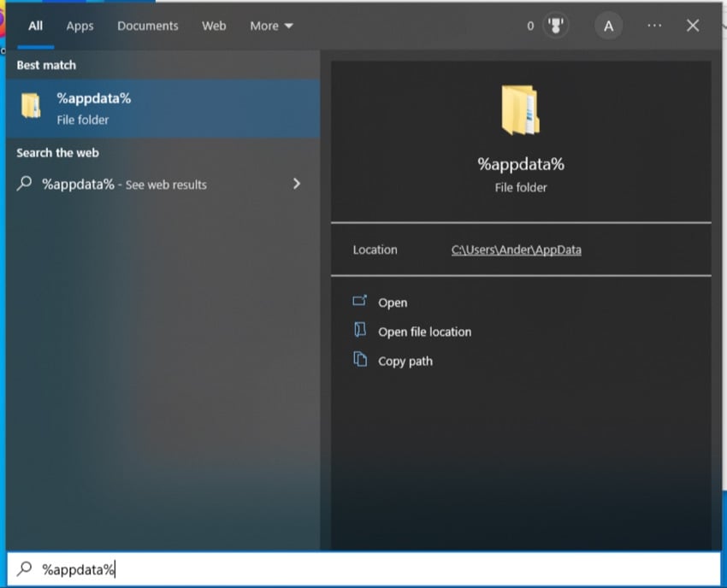
Task: Open the three-dot options menu
Action: pos(654,26)
